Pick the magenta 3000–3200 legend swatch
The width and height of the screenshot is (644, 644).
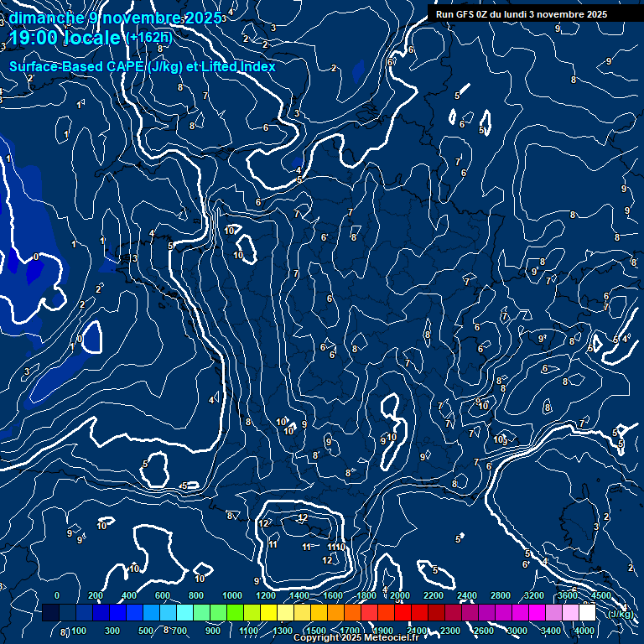(521, 612)
